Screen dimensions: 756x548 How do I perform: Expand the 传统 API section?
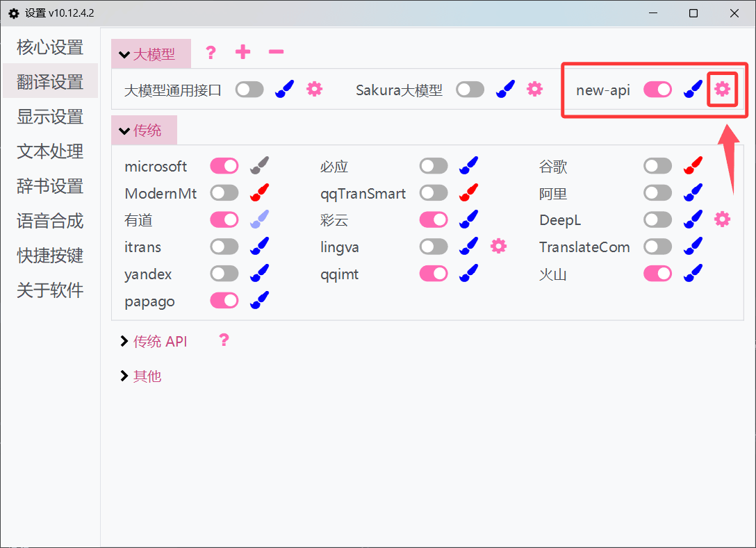pos(154,341)
